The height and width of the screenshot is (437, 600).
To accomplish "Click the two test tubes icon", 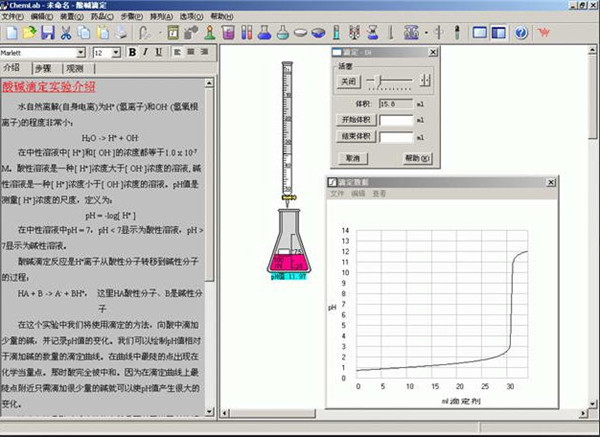I will click(247, 33).
